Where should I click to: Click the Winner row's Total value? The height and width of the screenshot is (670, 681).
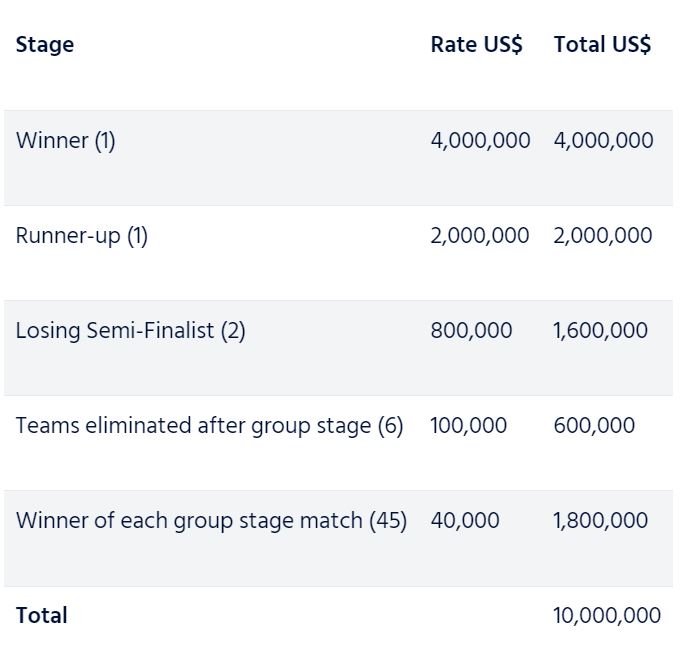point(603,141)
